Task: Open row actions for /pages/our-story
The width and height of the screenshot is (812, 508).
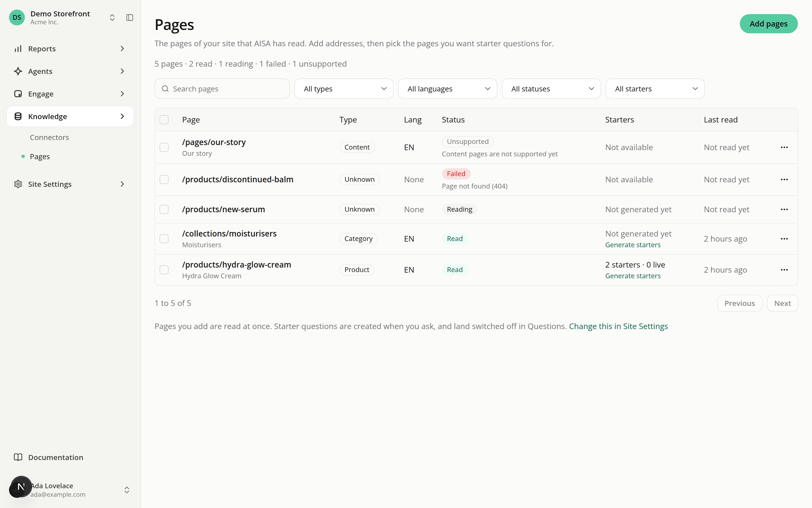Action: pyautogui.click(x=784, y=148)
